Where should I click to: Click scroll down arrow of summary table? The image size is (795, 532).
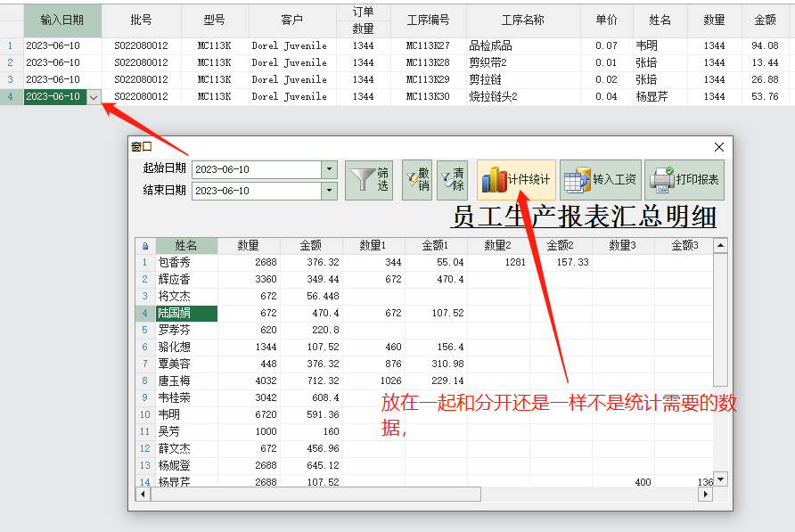pyautogui.click(x=720, y=479)
